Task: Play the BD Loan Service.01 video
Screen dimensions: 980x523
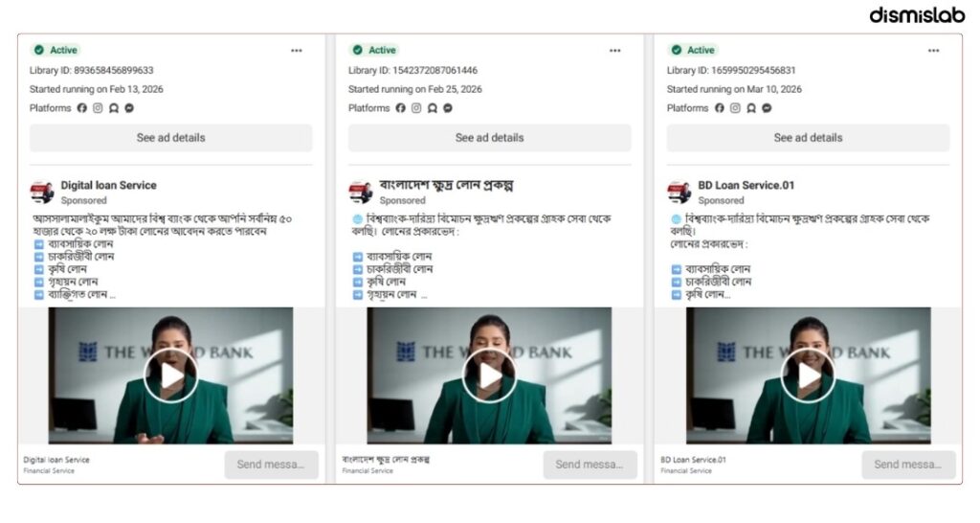Action: coord(808,376)
